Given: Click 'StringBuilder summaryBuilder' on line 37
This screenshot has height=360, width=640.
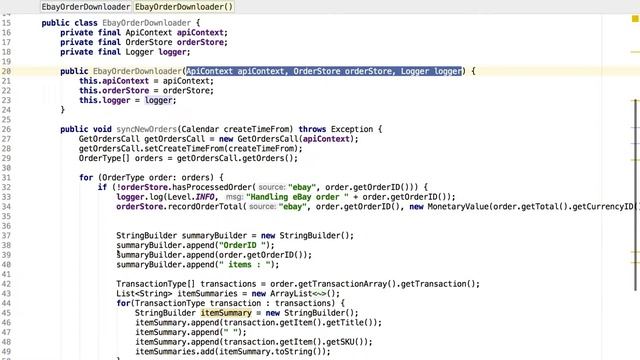Looking at the screenshot, I should [181, 236].
